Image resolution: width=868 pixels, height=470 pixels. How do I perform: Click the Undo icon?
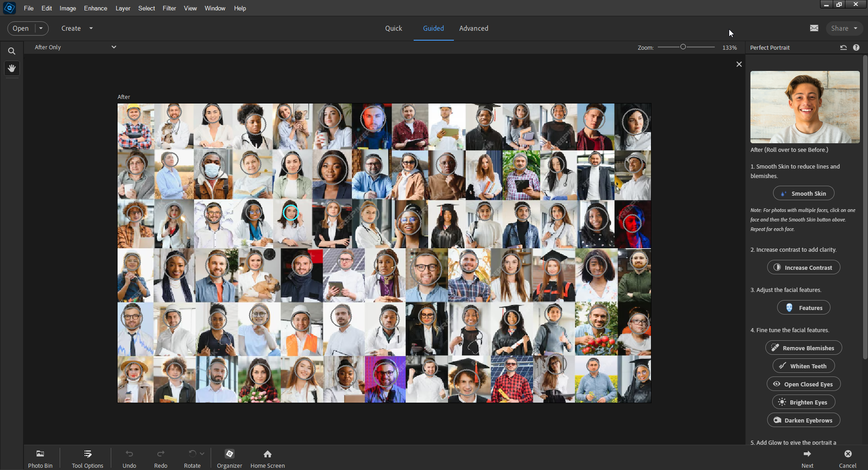(129, 454)
